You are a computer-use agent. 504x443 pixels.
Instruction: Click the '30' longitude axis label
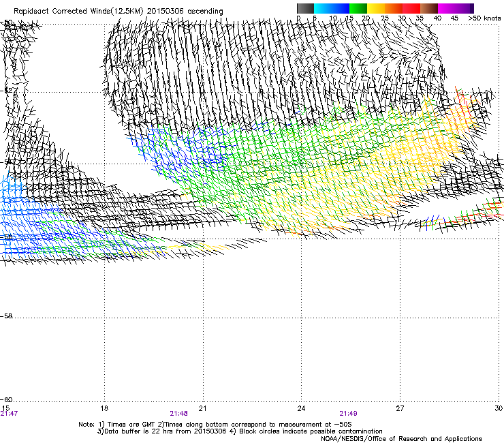tap(499, 408)
